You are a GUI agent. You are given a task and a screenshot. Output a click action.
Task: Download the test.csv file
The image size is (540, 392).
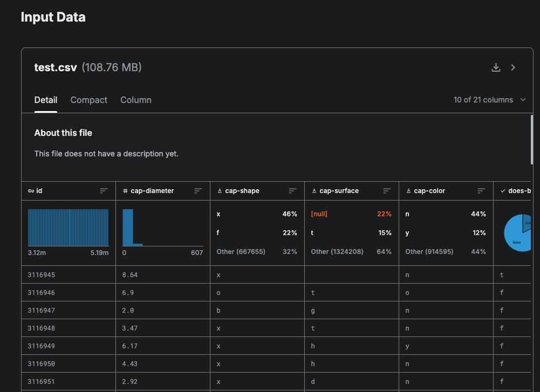pos(496,67)
